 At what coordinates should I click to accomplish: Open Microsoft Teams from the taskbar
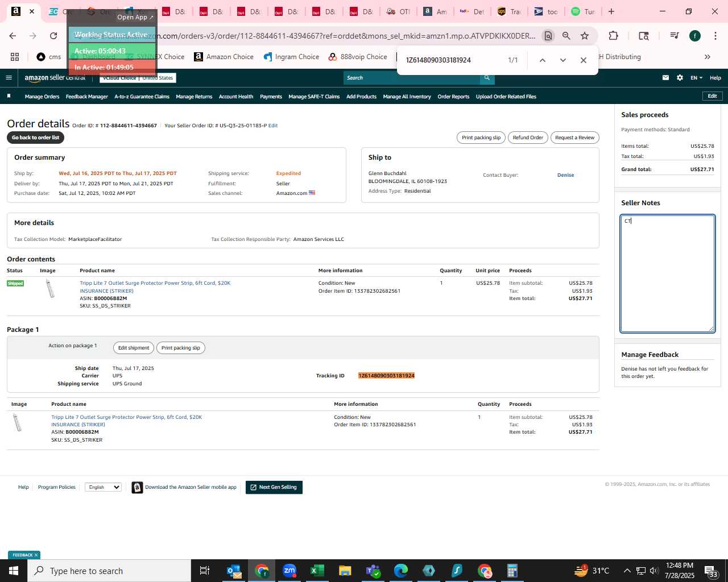373,571
